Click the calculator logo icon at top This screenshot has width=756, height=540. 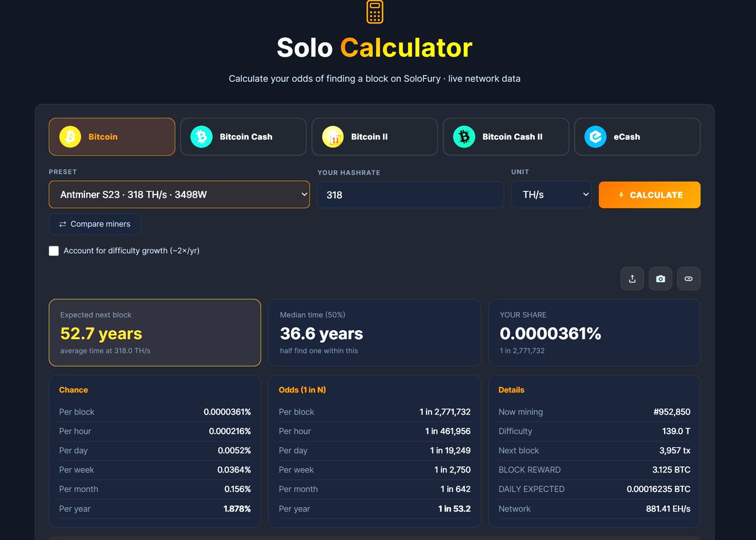pyautogui.click(x=375, y=11)
